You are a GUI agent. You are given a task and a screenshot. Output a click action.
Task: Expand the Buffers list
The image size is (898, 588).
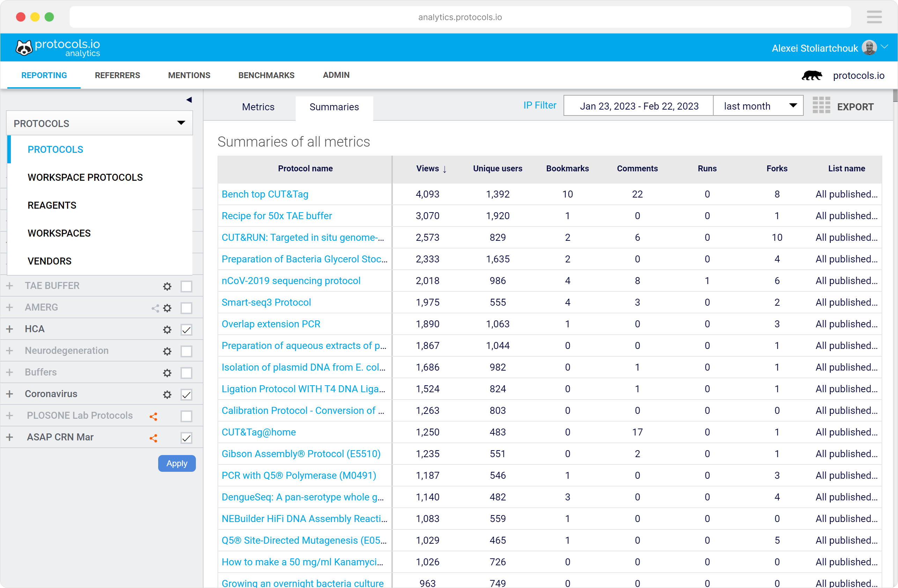9,372
